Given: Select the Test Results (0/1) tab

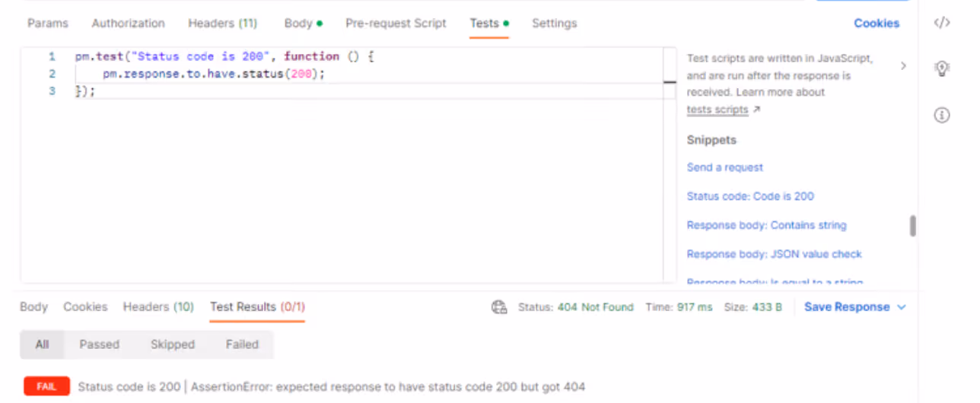Looking at the screenshot, I should click(257, 307).
